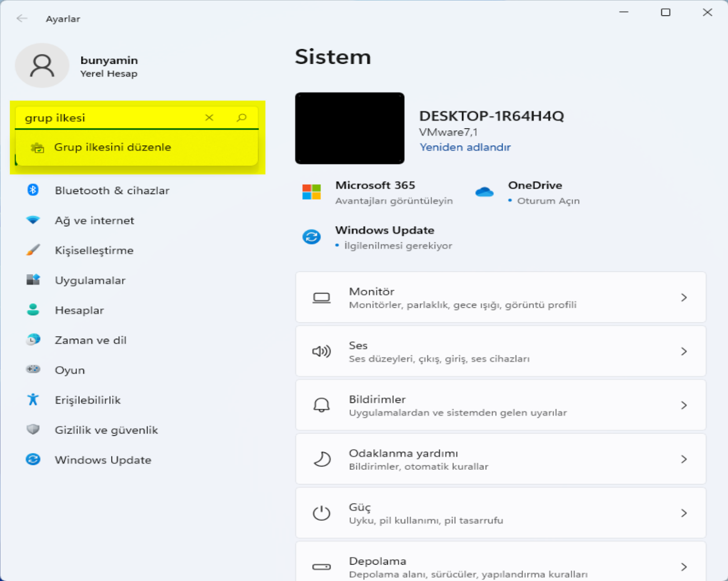Viewport: 728px width, 581px height.
Task: Click the Microsoft 365 logo icon
Action: point(312,192)
